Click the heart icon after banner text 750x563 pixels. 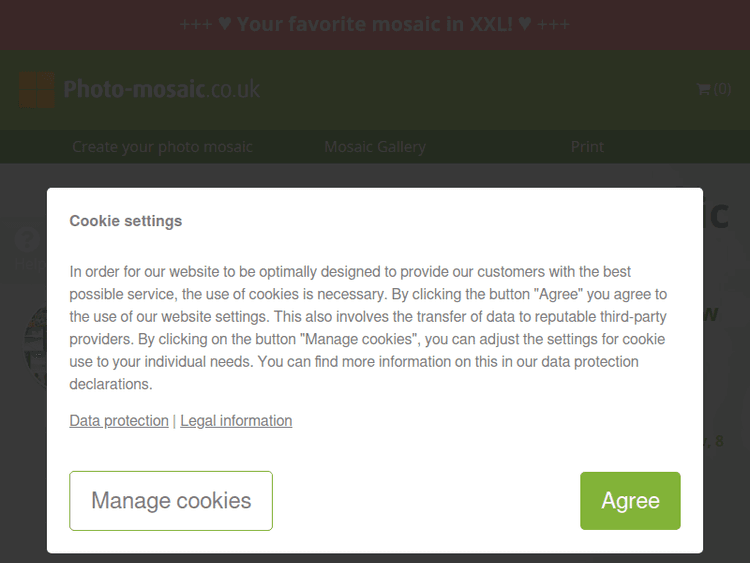point(525,24)
